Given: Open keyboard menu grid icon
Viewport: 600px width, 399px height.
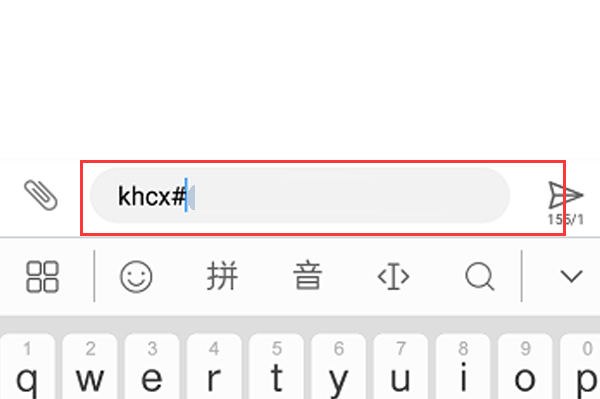Looking at the screenshot, I should 42,277.
